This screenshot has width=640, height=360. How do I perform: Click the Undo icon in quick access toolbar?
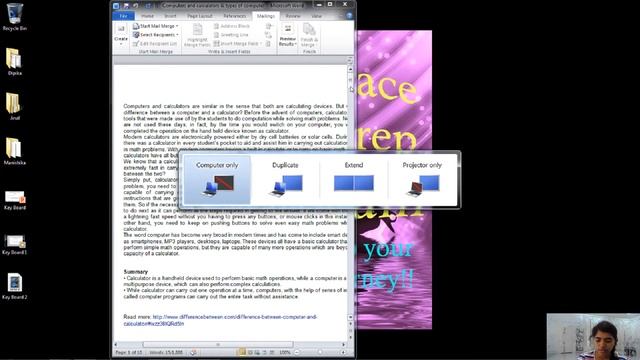[x=136, y=6]
